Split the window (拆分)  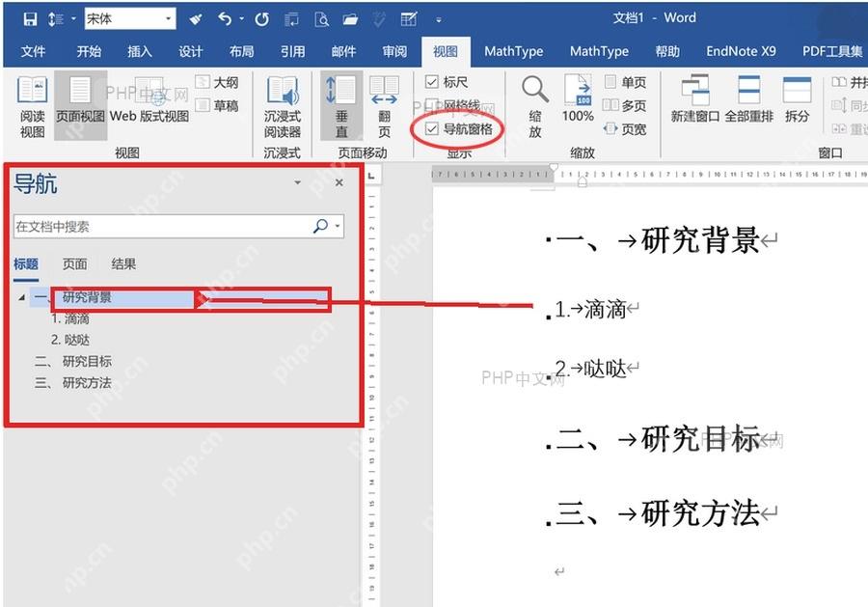pyautogui.click(x=798, y=99)
